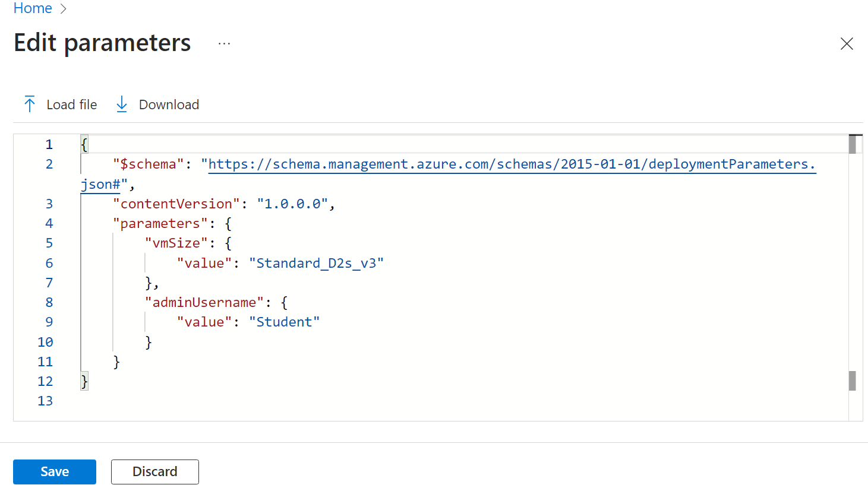The width and height of the screenshot is (868, 488).
Task: Click the editor scrollbar thumb at top
Action: [853, 144]
